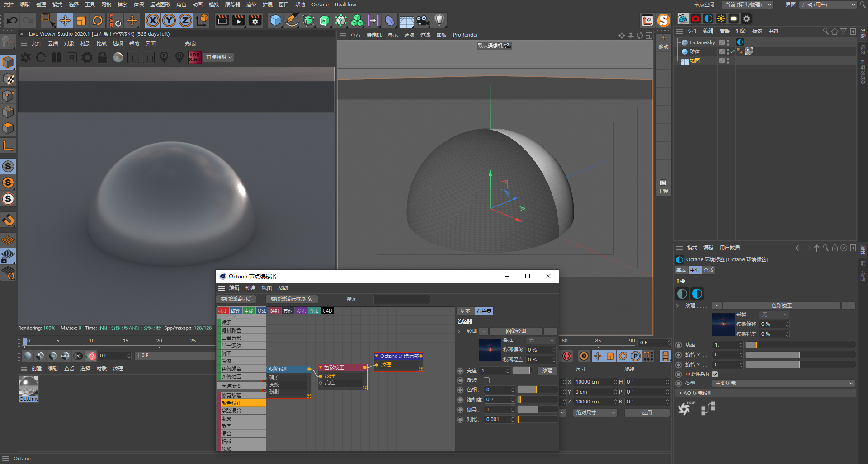Open the Octane menu in main menu bar

coord(320,5)
